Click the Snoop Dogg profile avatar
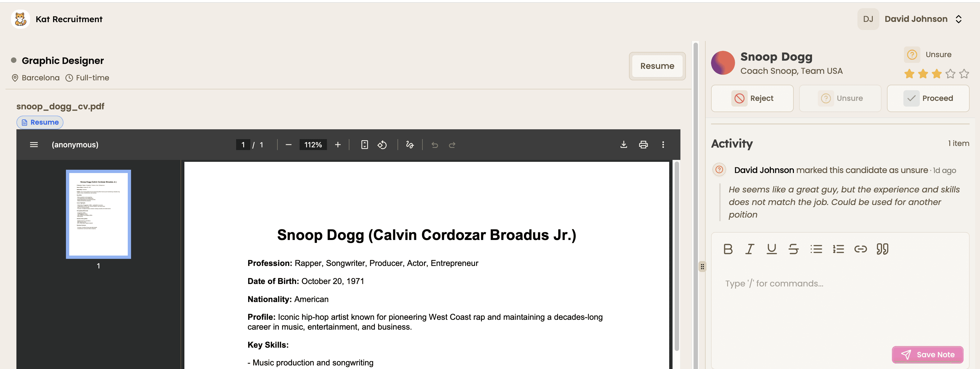 coord(723,63)
